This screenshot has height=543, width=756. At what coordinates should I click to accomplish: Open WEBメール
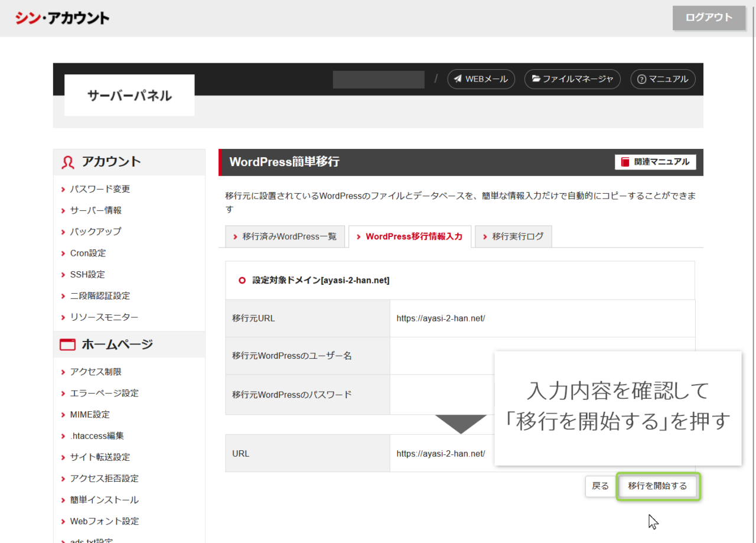pos(481,79)
